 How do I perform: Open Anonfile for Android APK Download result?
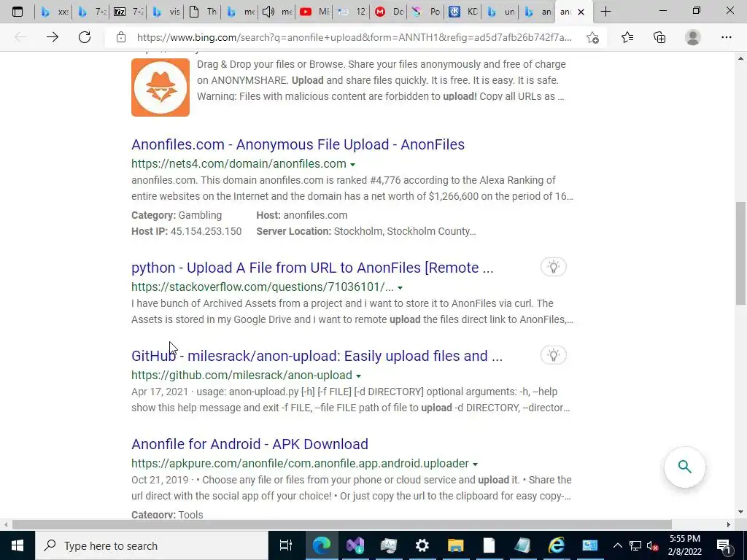249,444
